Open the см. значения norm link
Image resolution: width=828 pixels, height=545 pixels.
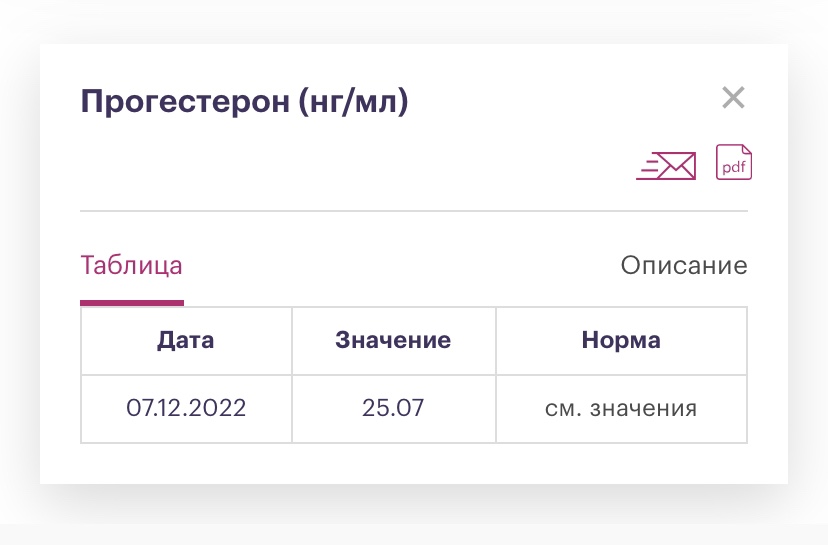tap(621, 408)
